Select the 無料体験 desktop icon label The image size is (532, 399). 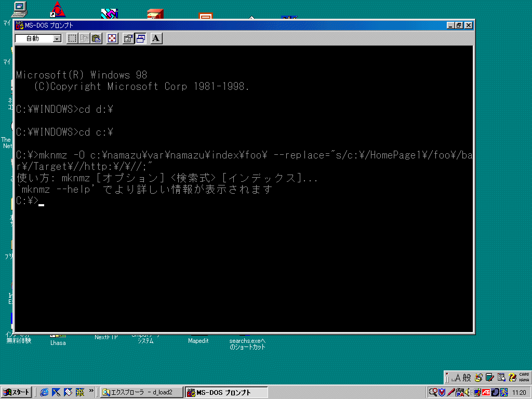pyautogui.click(x=19, y=340)
